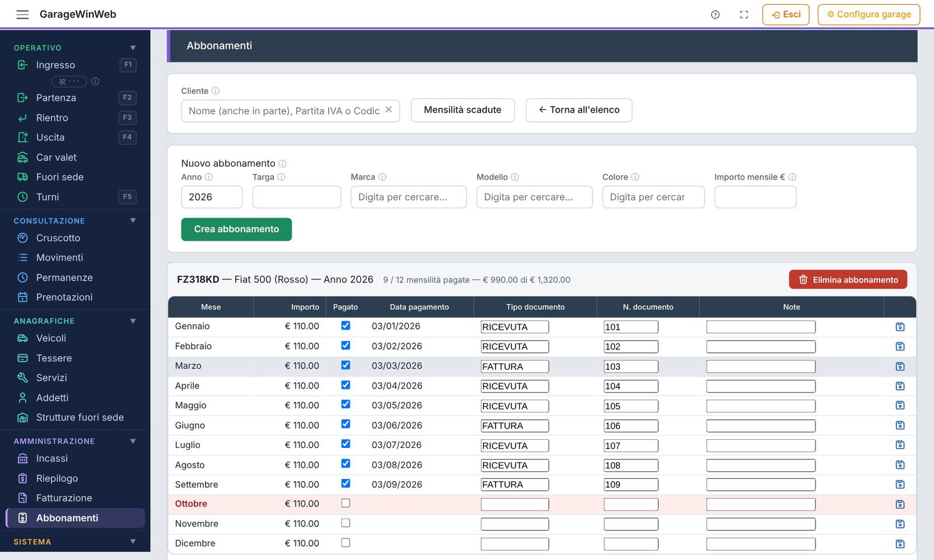
Task: Click info icon beside Colore label
Action: (x=635, y=177)
